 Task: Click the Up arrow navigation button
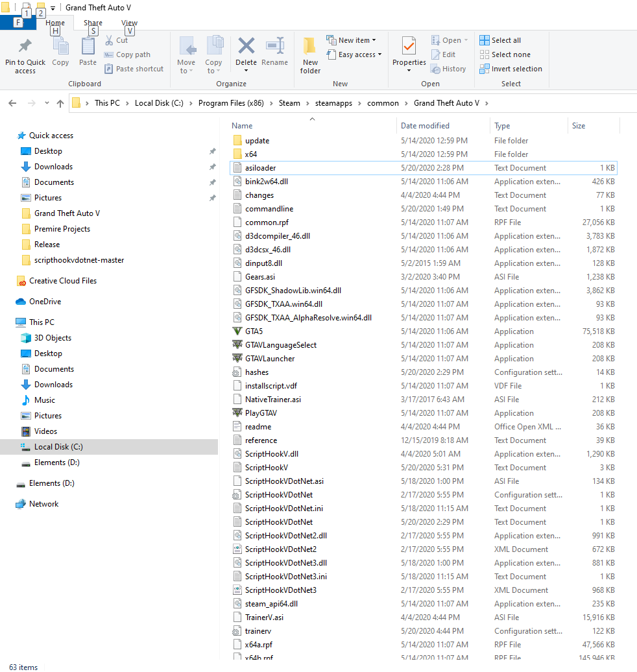tap(60, 103)
